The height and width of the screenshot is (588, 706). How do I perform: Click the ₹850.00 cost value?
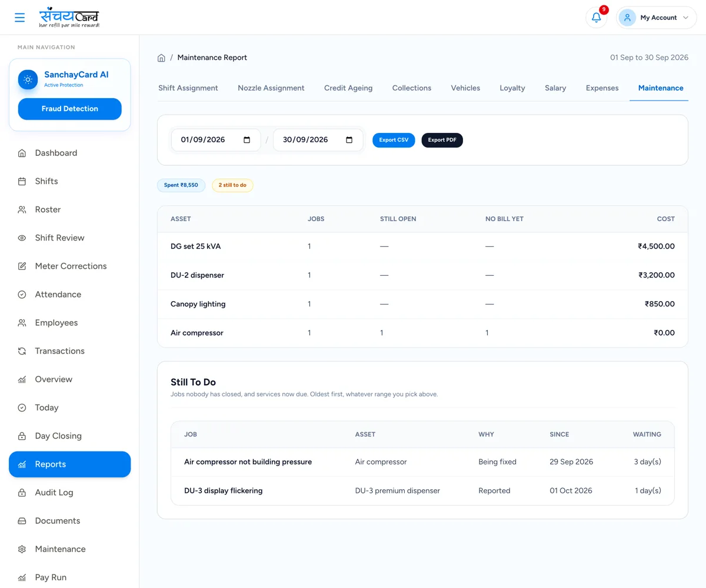[660, 304]
